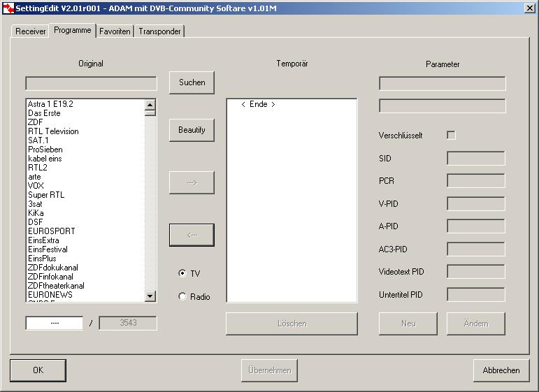Close the SettingEdit window
The width and height of the screenshot is (539, 392).
coord(530,8)
